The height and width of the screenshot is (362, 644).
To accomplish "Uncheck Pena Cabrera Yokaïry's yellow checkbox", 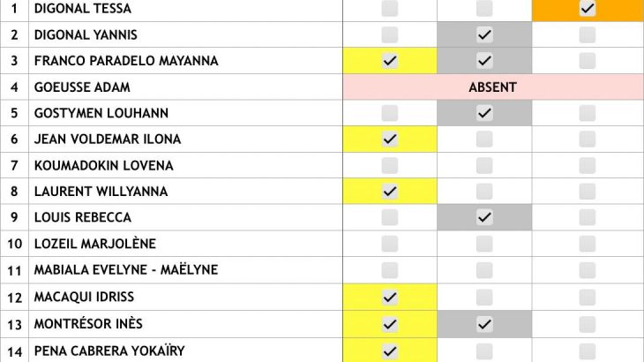I will [x=390, y=351].
